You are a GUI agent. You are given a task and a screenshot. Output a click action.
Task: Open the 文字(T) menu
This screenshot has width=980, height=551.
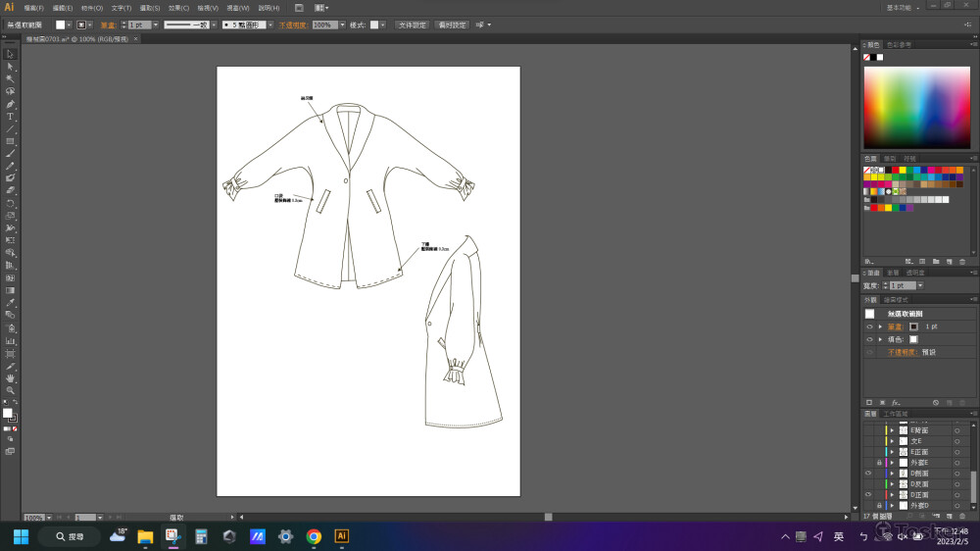pyautogui.click(x=121, y=8)
